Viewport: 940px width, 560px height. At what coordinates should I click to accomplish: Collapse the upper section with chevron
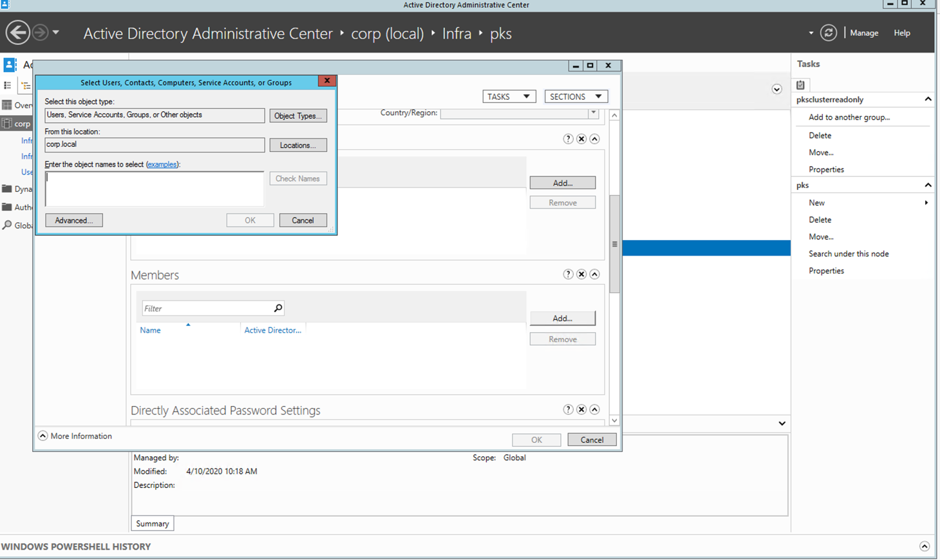594,139
